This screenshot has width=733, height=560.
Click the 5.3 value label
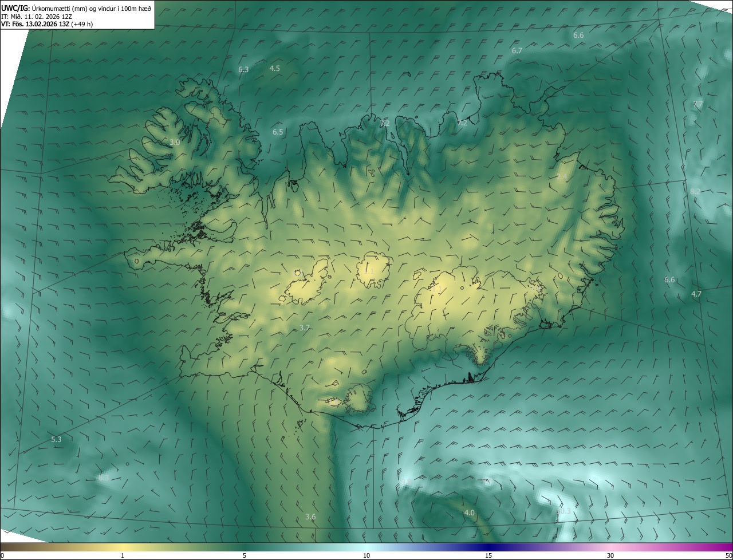coord(56,439)
